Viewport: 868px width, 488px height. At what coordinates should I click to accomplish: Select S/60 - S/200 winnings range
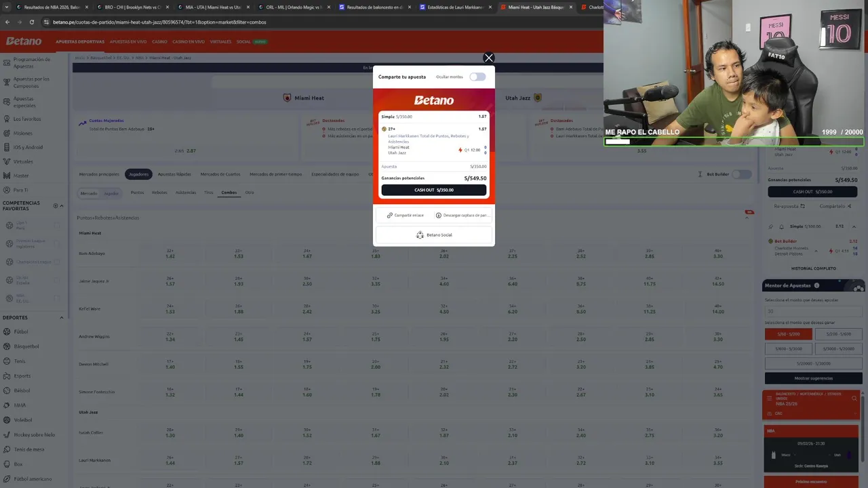(x=788, y=334)
